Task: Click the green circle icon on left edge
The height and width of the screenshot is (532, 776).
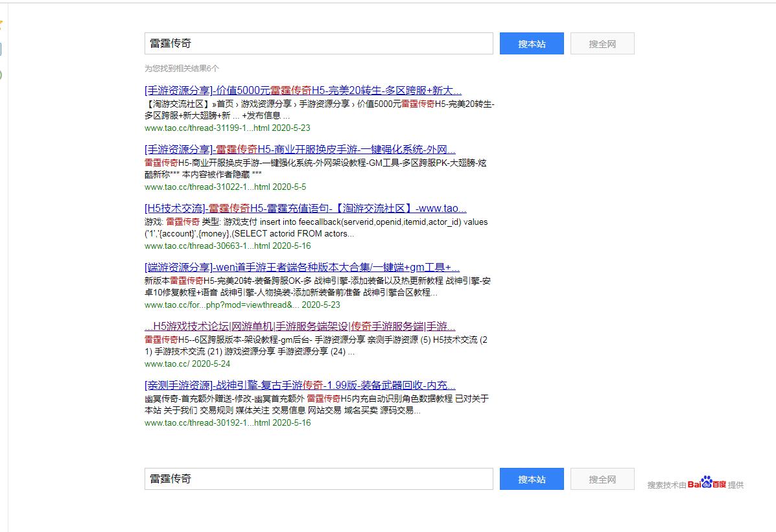Action: (x=1, y=75)
